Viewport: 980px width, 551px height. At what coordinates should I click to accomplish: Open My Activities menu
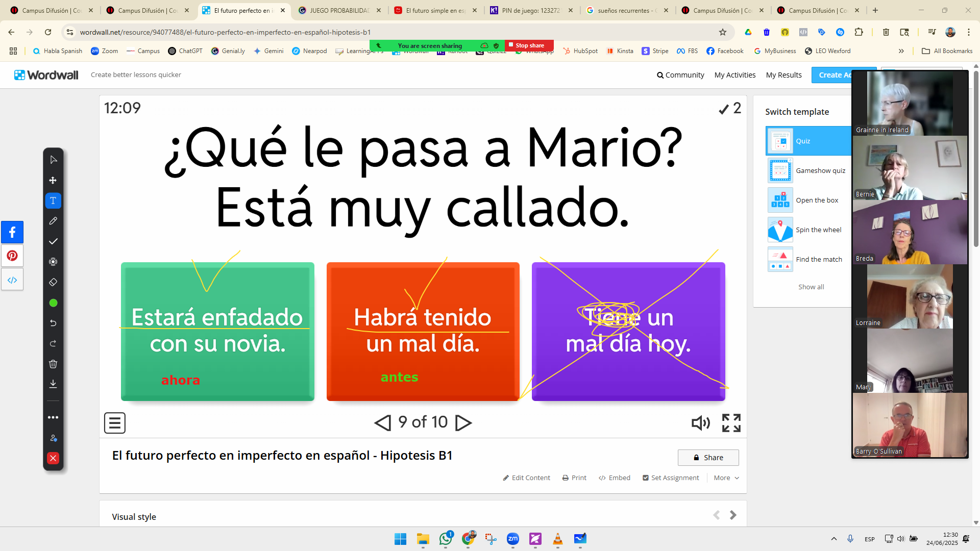735,75
